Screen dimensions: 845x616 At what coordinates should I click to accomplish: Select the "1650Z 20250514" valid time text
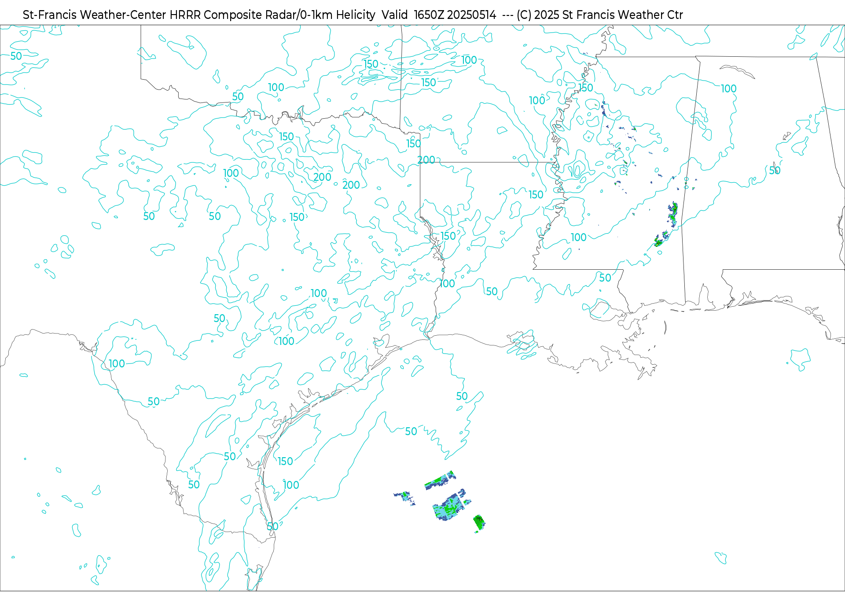pyautogui.click(x=455, y=15)
